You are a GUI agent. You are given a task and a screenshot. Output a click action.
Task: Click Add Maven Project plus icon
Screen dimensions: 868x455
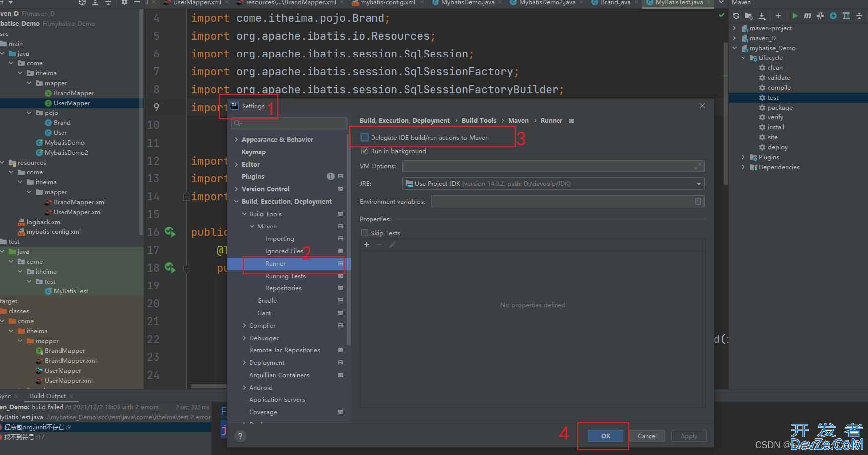pos(778,16)
